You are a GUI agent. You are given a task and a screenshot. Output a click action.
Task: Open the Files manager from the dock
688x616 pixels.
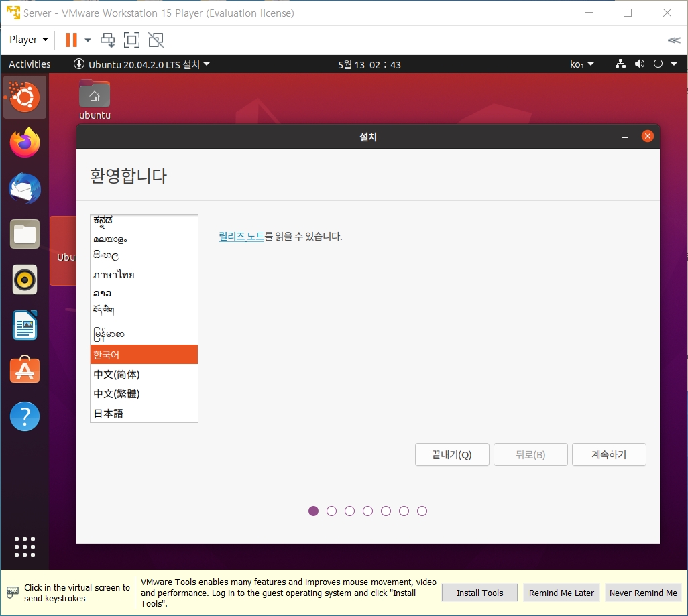(25, 234)
